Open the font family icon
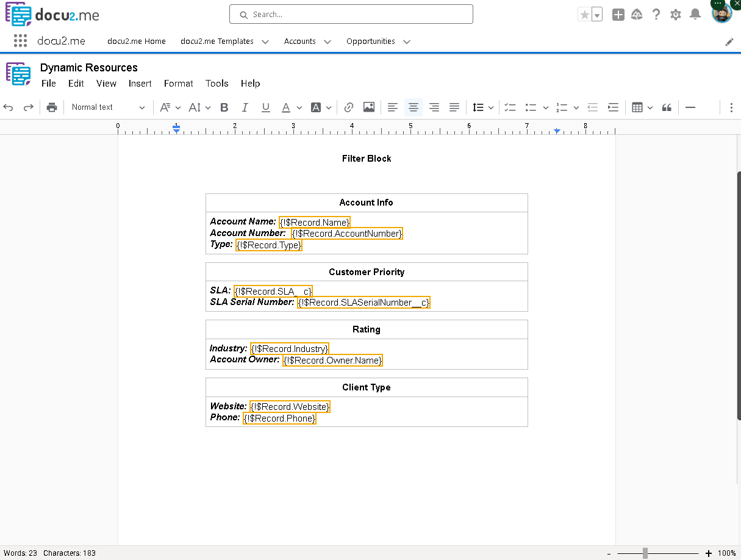This screenshot has width=741, height=560. tap(165, 107)
